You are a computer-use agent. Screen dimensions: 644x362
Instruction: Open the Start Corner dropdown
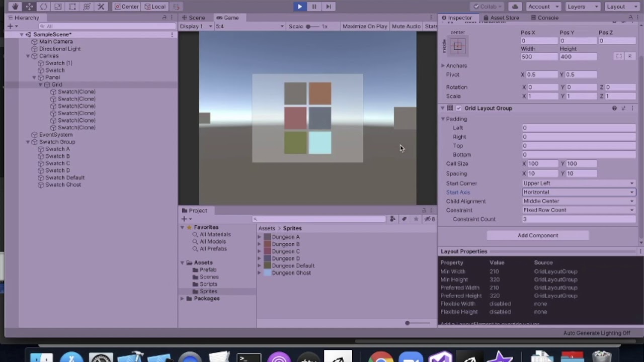tap(579, 183)
